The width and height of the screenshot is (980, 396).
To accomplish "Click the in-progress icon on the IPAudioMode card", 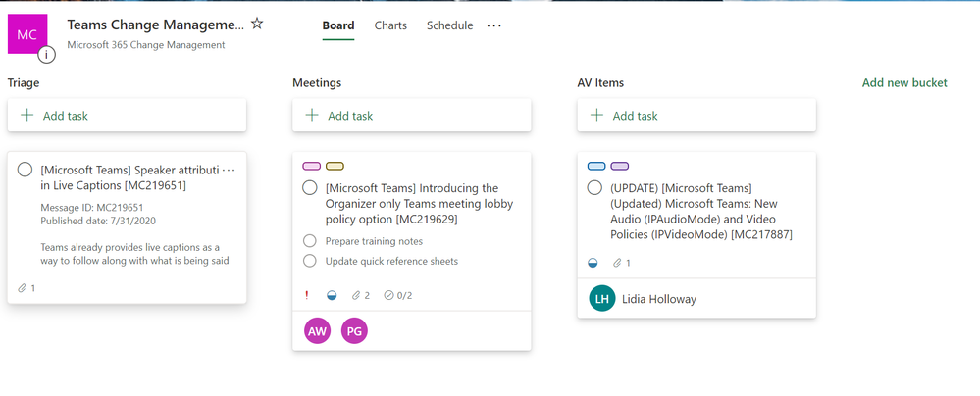I will pos(593,263).
